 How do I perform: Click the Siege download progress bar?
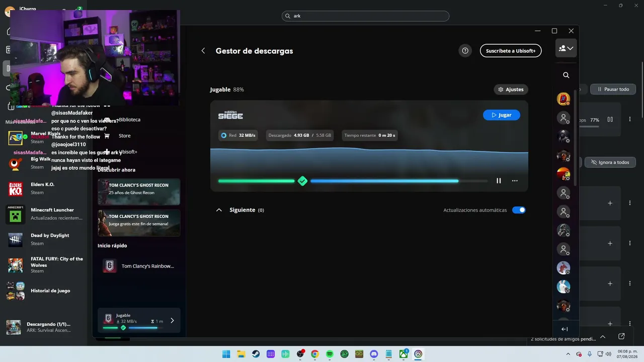tap(353, 181)
